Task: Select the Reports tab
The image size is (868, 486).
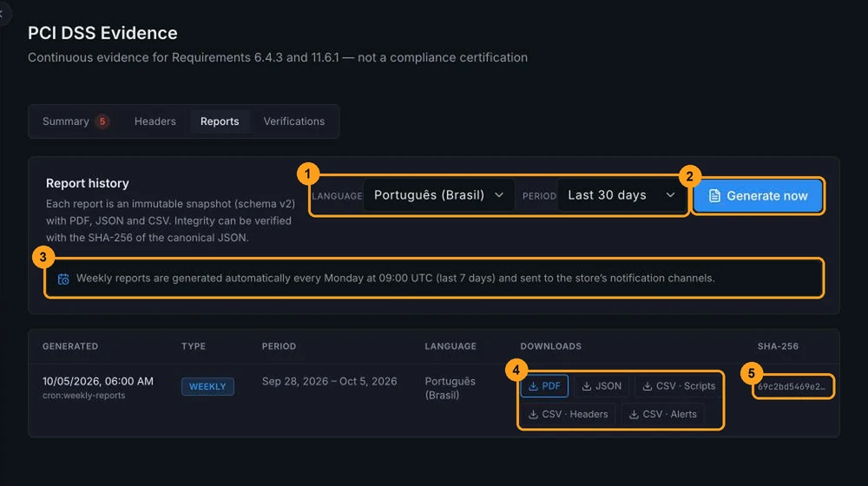Action: [220, 121]
